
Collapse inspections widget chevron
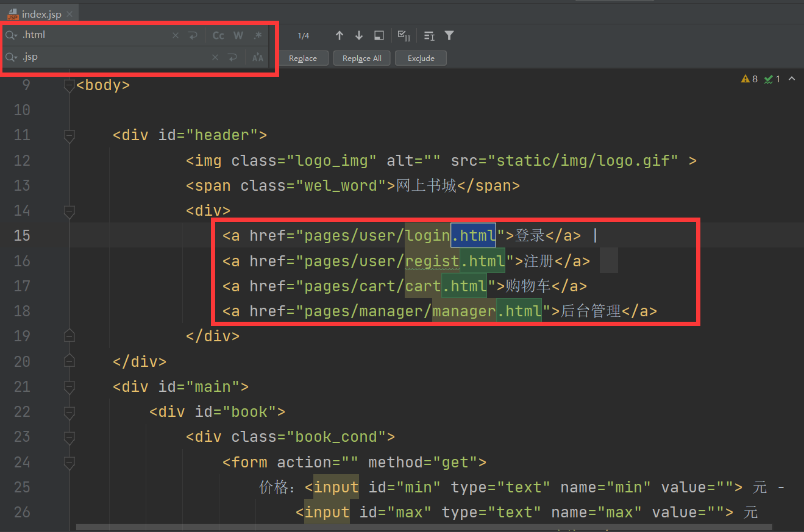[792, 79]
